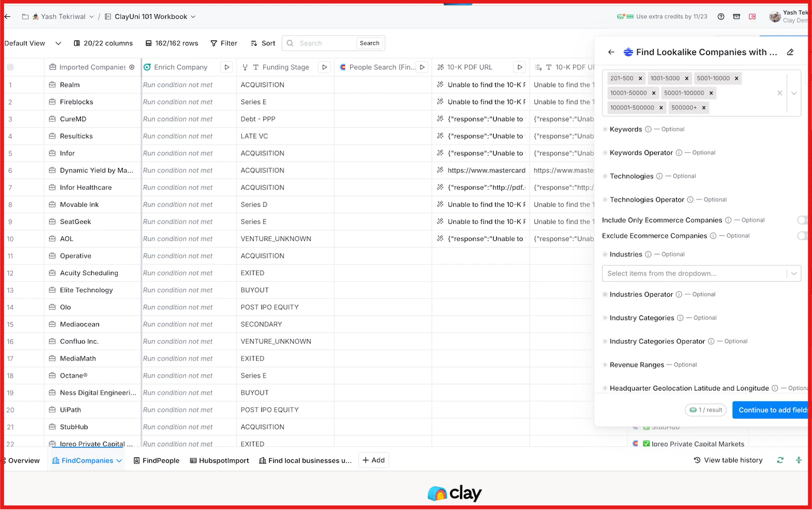Run the first 10-K PDF URL column
The width and height of the screenshot is (812, 510).
520,67
